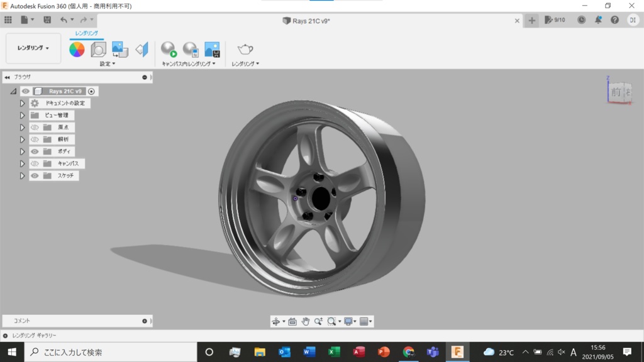Start in-canvas rendering

click(x=169, y=50)
